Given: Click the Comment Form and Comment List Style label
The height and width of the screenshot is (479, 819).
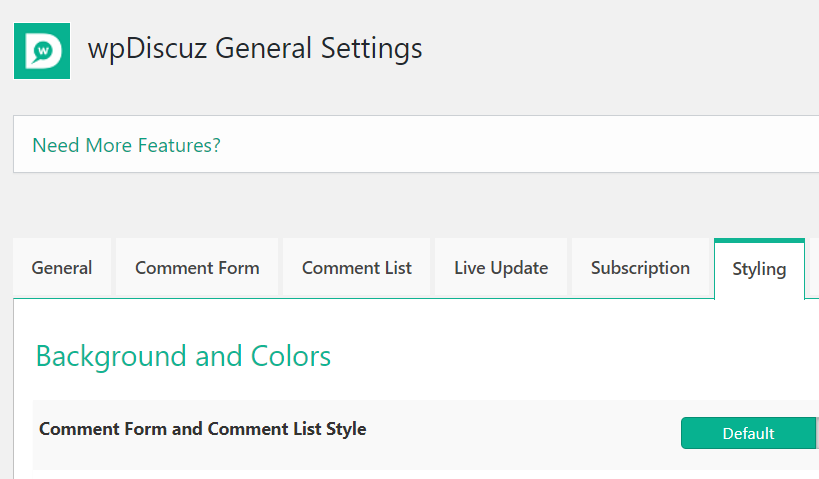Looking at the screenshot, I should [202, 429].
